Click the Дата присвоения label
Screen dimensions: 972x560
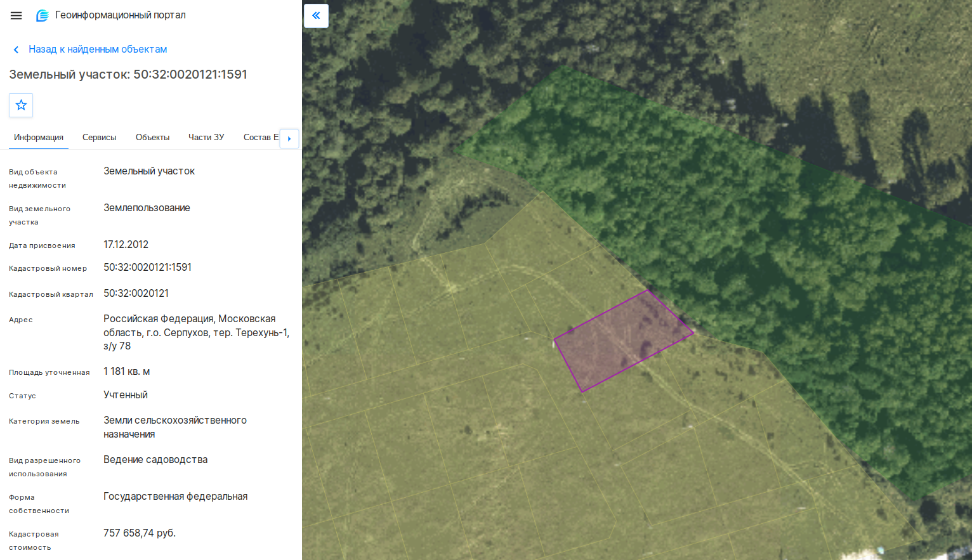click(42, 245)
